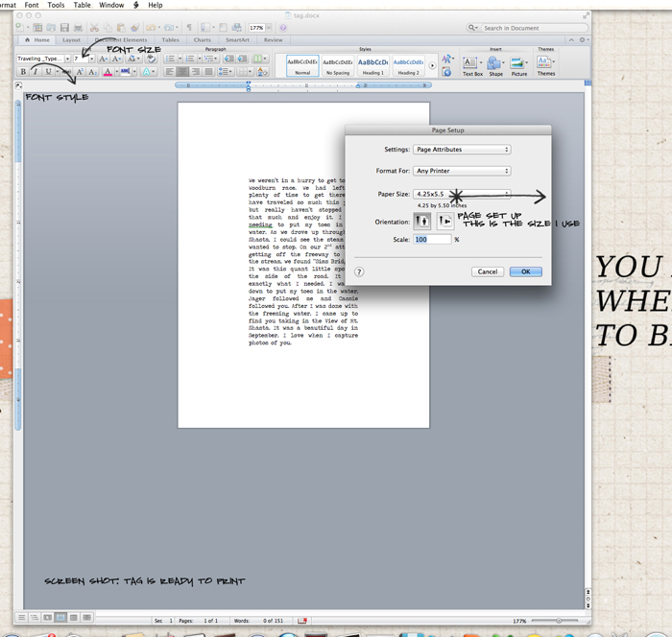672x637 pixels.
Task: Click the Picture insert icon
Action: [x=519, y=63]
